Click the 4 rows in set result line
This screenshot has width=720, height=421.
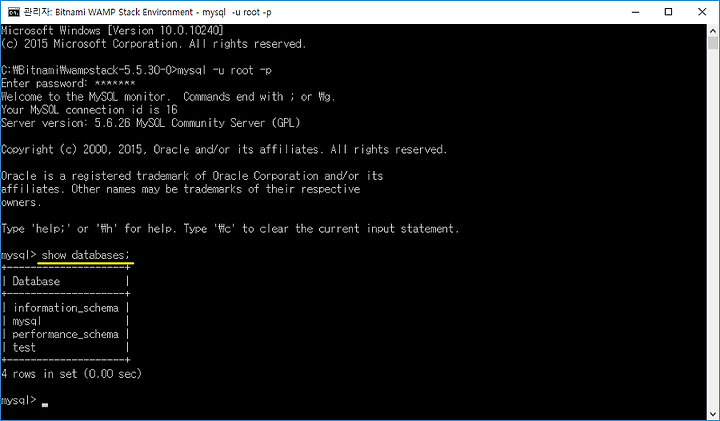(x=71, y=374)
